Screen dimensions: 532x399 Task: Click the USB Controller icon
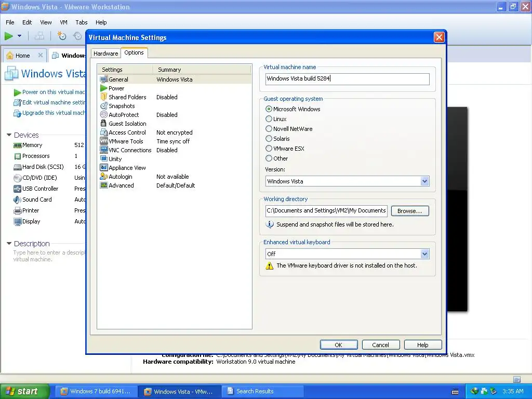[17, 189]
